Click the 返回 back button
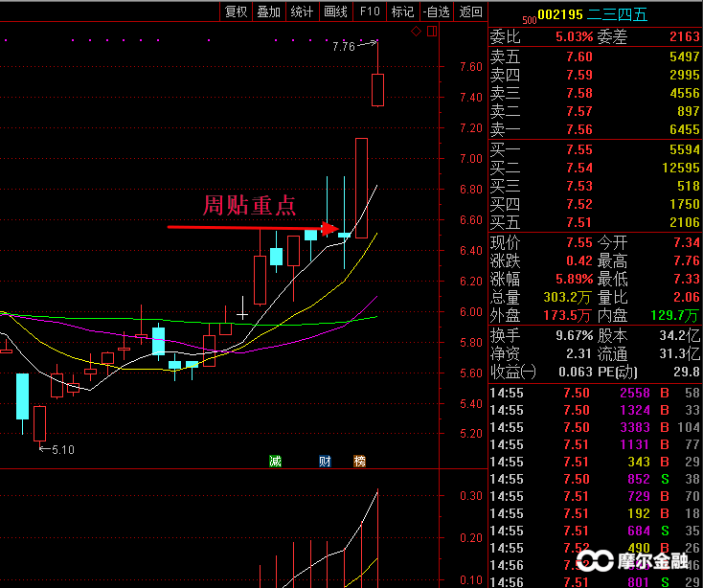This screenshot has width=703, height=588. (x=471, y=11)
